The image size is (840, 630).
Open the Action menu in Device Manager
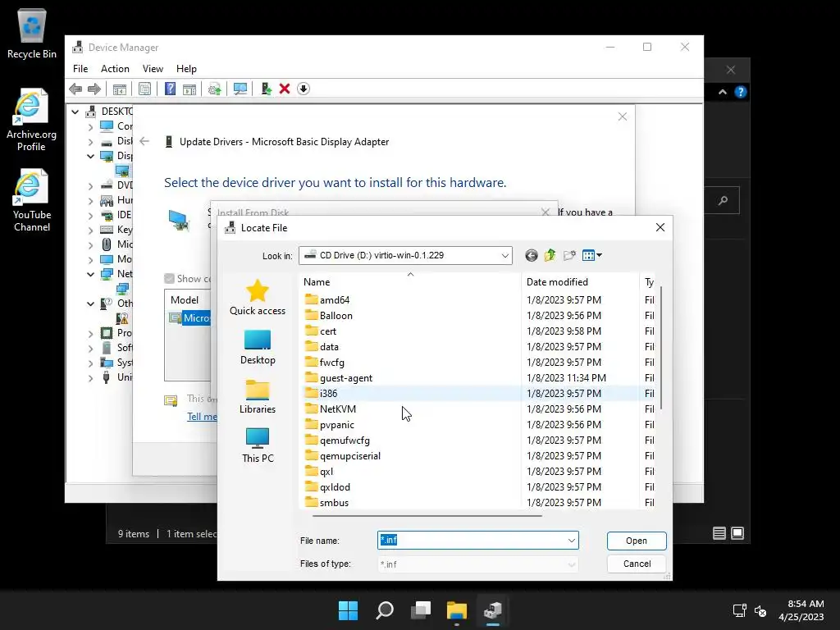[x=115, y=69]
